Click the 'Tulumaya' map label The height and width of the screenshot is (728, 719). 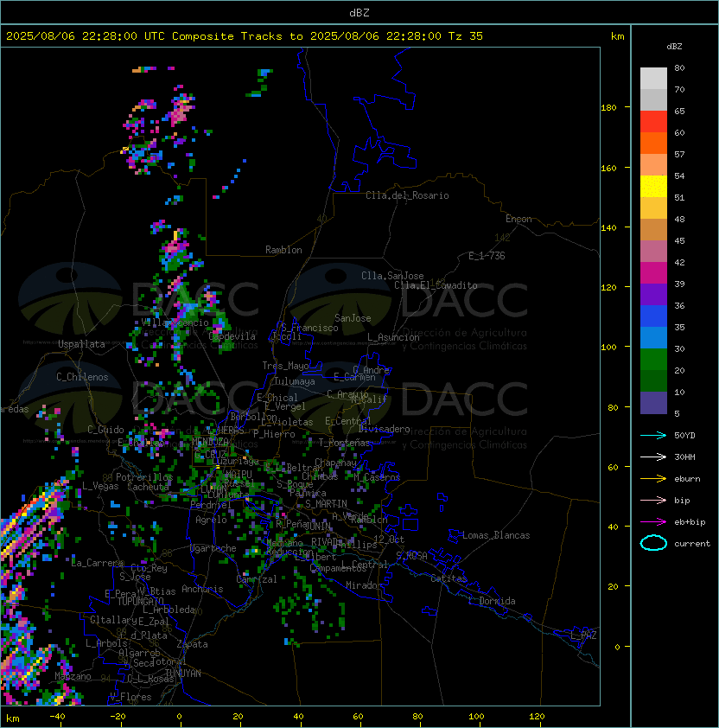[295, 381]
